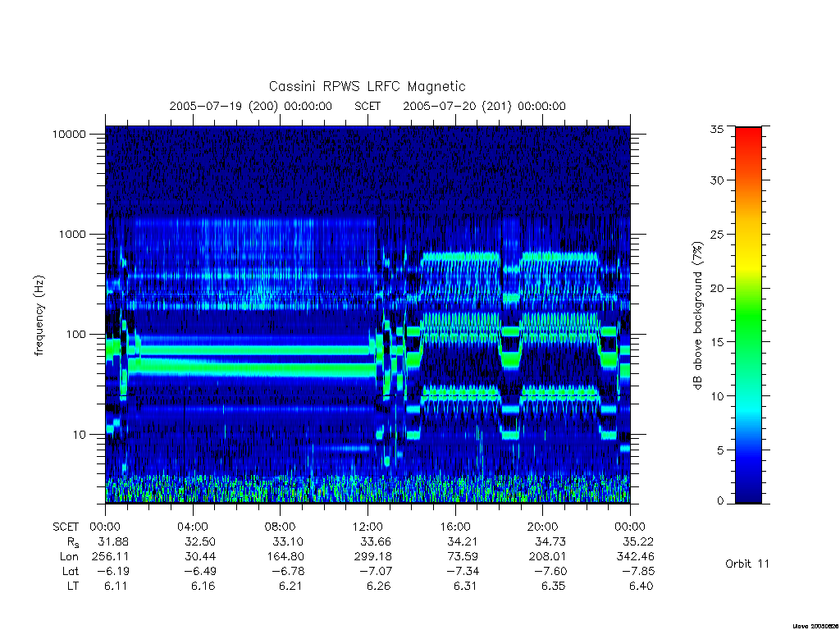Viewport: 840px width, 630px height.
Task: Click the 10 frequency tick label
Action: pos(80,435)
